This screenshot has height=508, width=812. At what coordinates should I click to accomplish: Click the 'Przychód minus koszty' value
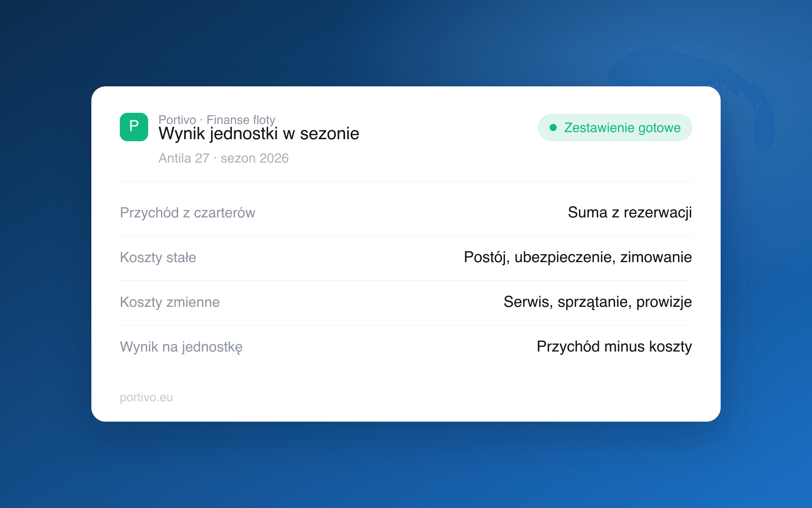pos(614,346)
